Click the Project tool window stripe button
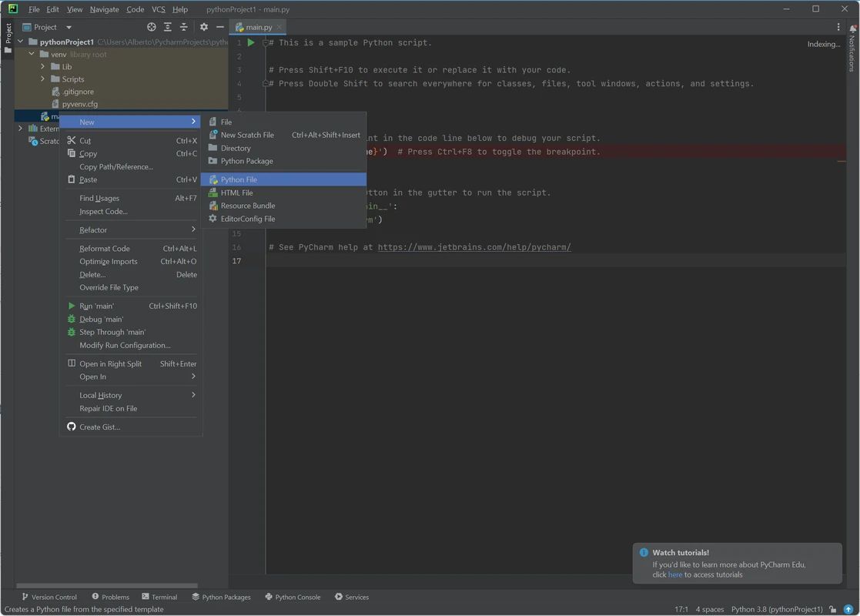Viewport: 860px width, 616px height. pos(8,38)
